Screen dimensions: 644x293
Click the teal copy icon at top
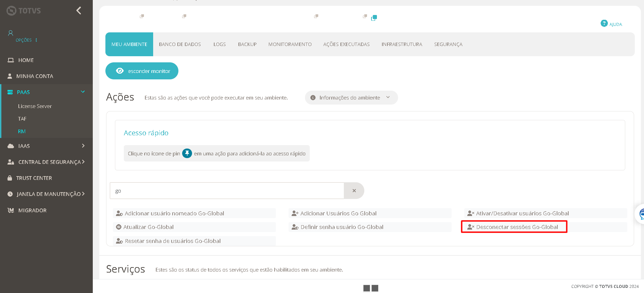click(374, 18)
